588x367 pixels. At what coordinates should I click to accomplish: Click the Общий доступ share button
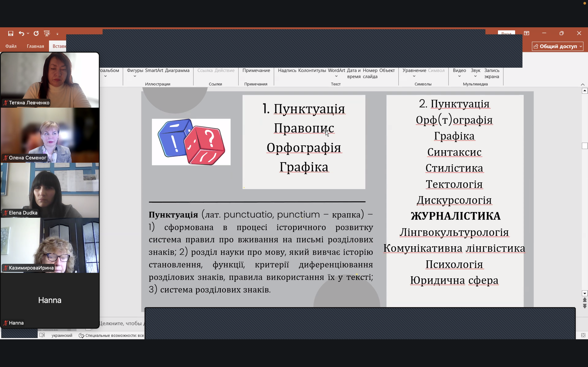[x=557, y=46]
